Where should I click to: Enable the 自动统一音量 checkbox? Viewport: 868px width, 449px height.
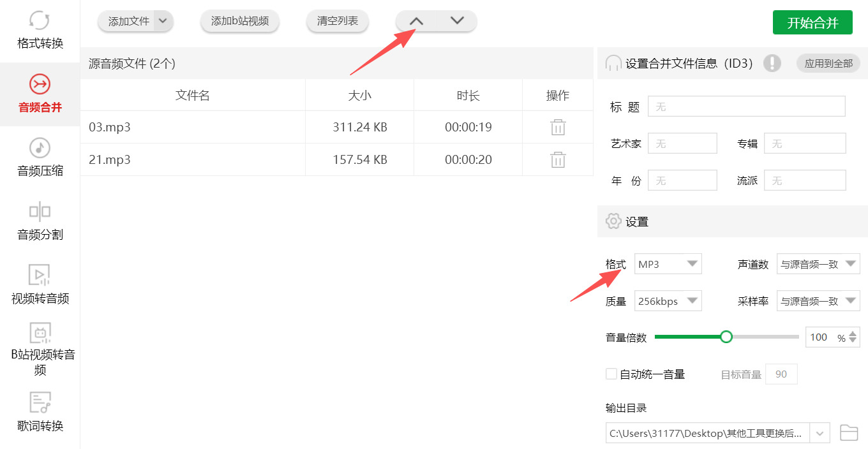pyautogui.click(x=611, y=374)
